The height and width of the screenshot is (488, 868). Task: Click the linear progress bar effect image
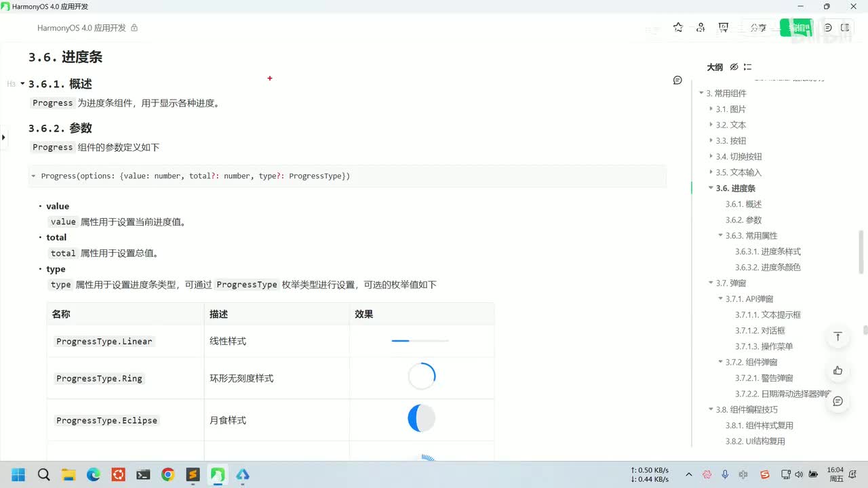(420, 341)
